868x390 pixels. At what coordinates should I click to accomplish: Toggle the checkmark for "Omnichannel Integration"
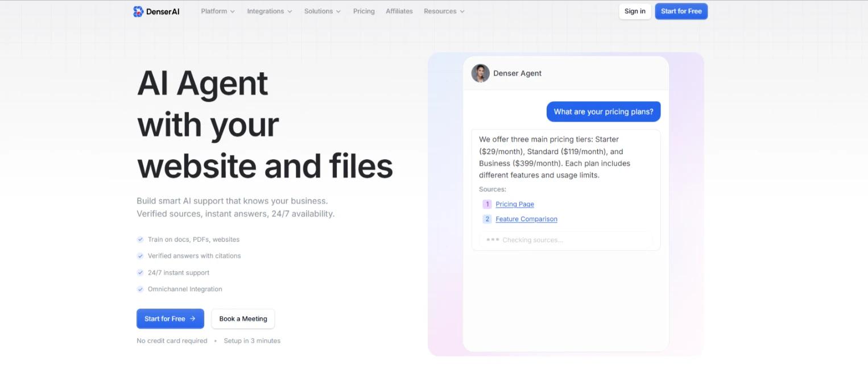point(140,289)
